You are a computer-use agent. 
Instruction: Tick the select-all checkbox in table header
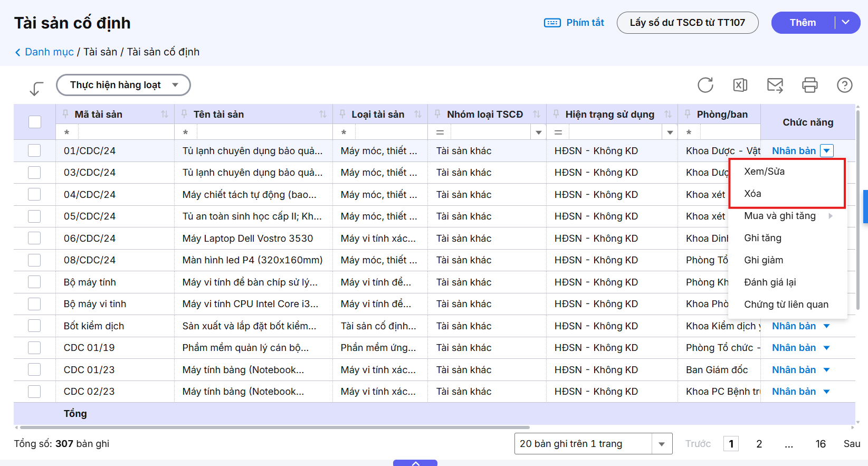[35, 122]
